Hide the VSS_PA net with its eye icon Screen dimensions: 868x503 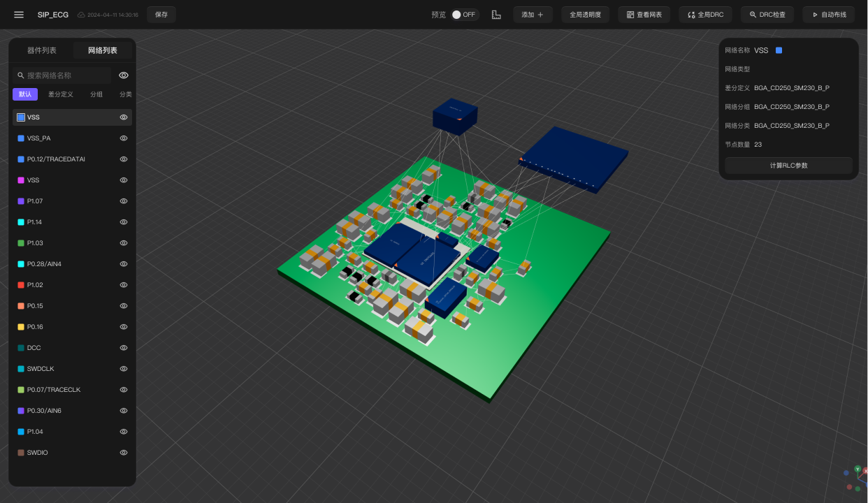[124, 138]
